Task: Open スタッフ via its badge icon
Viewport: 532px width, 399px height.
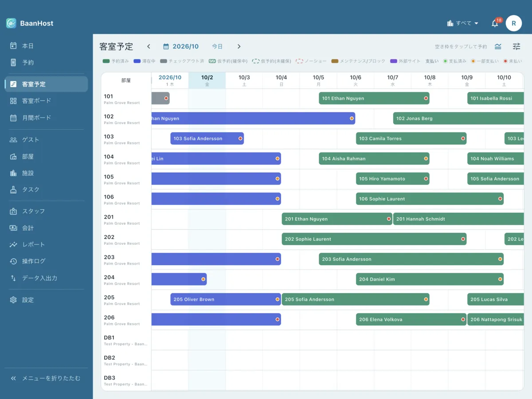Action: (x=13, y=211)
